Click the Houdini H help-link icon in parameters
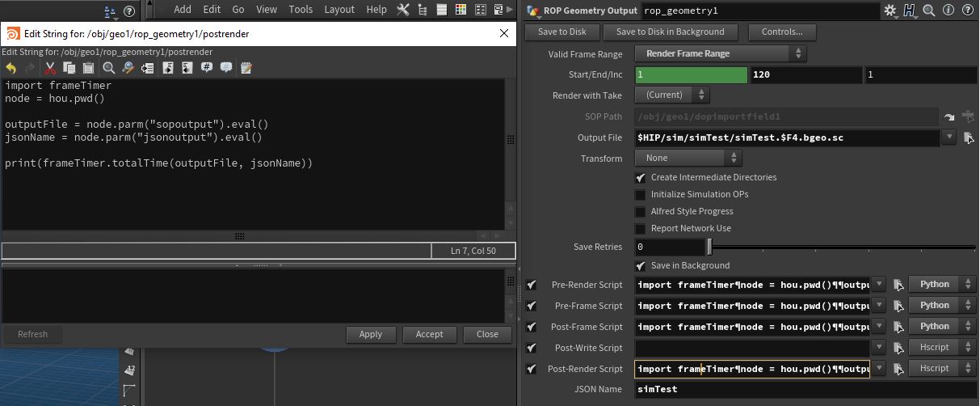Image resolution: width=980 pixels, height=406 pixels. [x=911, y=11]
